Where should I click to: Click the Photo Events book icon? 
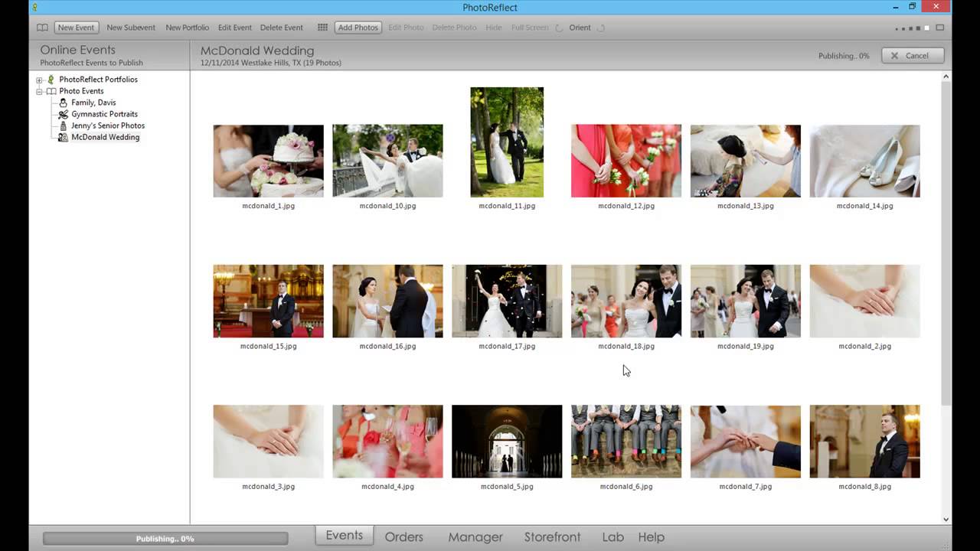(51, 91)
